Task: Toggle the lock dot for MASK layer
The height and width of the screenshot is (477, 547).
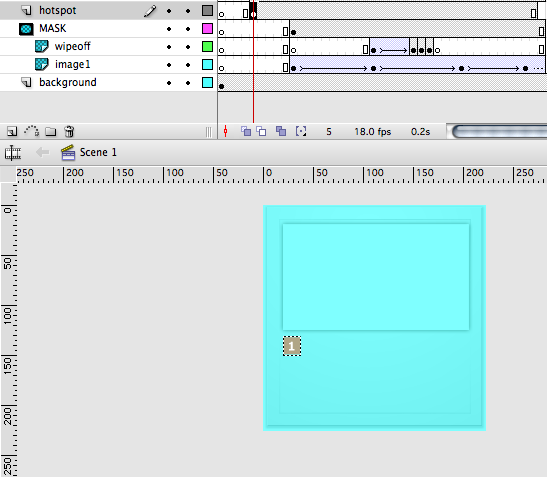Action: coord(188,29)
